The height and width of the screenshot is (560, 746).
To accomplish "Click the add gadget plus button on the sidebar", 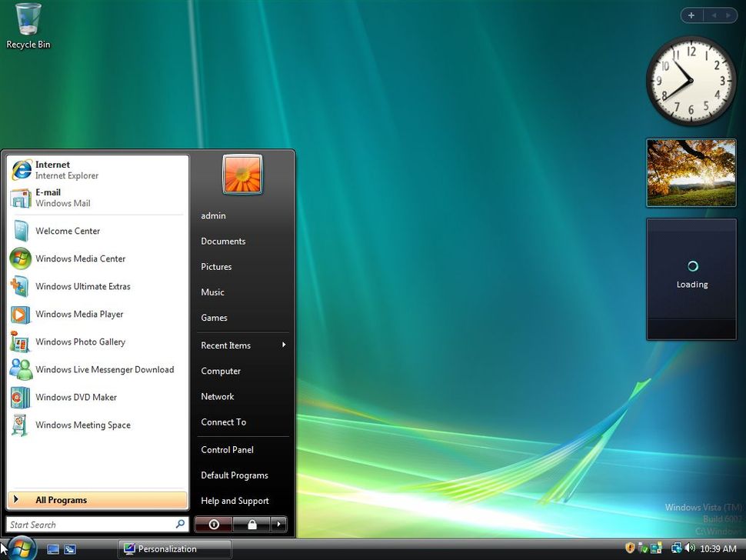I will (691, 15).
